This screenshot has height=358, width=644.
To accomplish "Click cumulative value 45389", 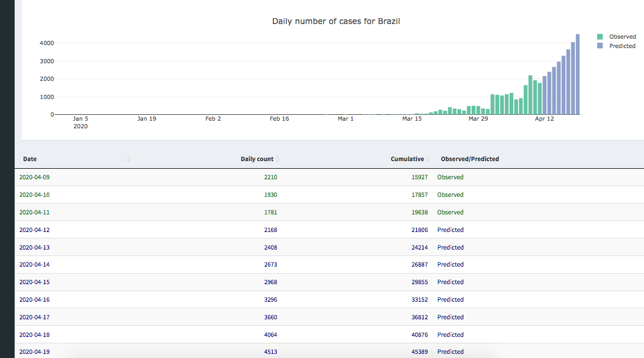I will click(419, 352).
